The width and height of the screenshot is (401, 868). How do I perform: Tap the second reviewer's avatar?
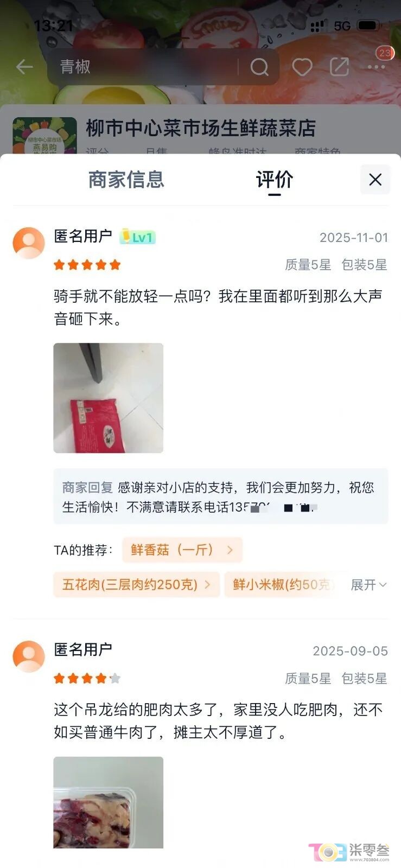(28, 656)
